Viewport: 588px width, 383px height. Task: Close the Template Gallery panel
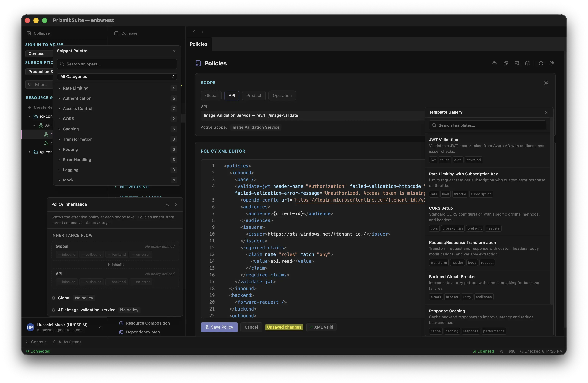click(x=546, y=113)
